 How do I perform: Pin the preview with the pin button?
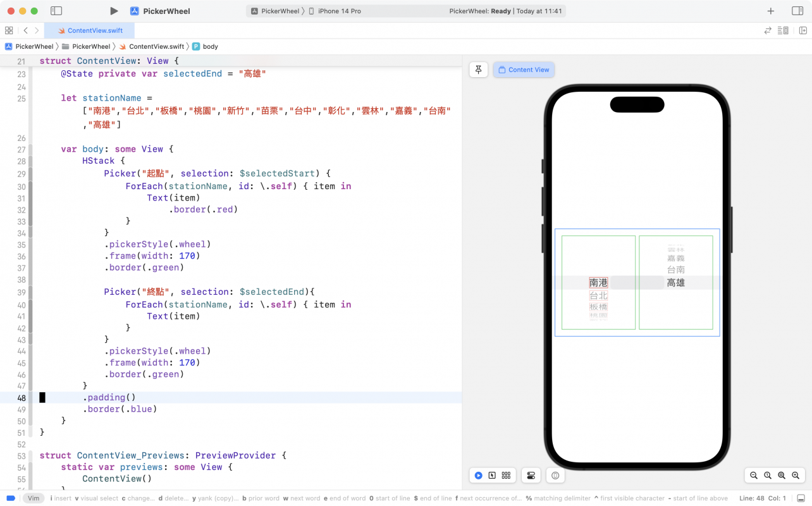click(479, 70)
